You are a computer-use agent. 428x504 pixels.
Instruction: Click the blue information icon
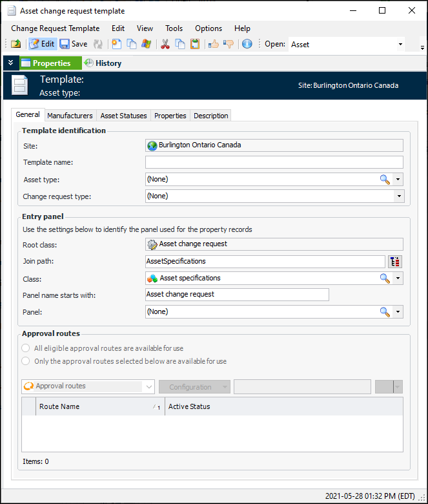point(247,44)
